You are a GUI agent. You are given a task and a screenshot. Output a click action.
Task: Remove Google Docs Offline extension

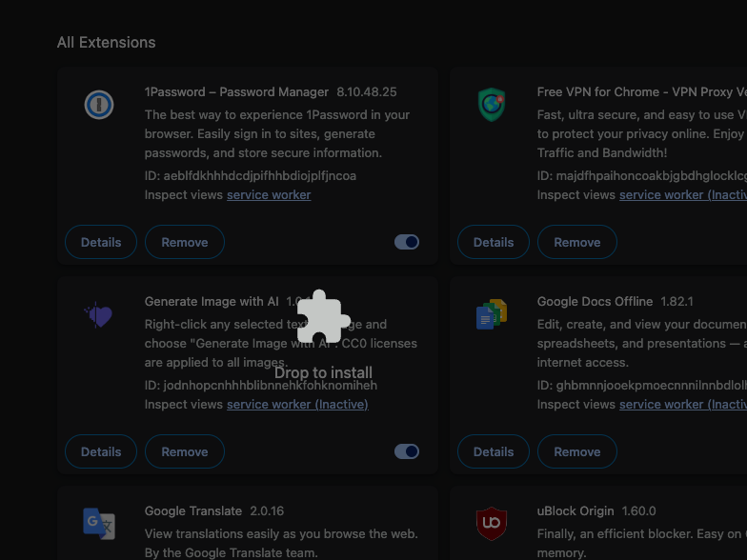coord(577,451)
